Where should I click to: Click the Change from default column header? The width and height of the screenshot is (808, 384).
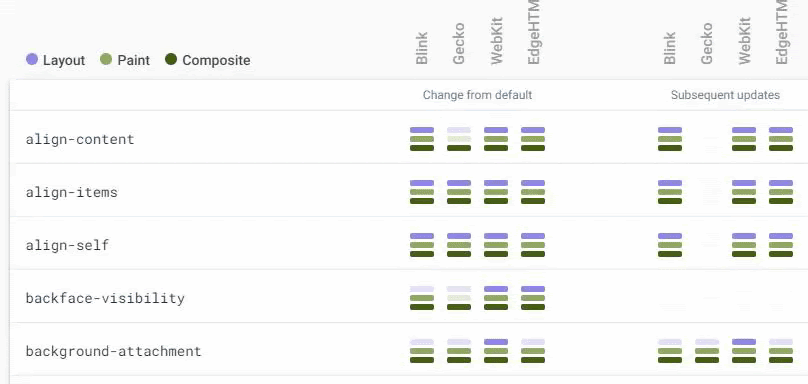coord(477,95)
